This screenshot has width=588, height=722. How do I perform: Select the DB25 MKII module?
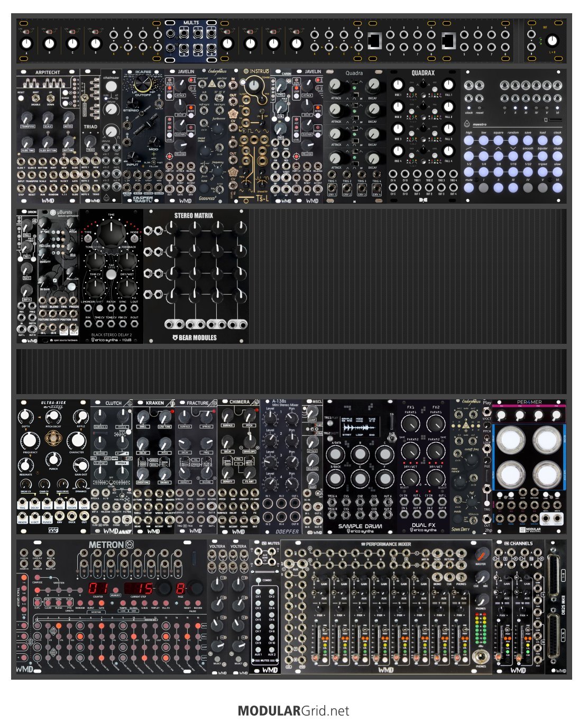tap(556, 607)
